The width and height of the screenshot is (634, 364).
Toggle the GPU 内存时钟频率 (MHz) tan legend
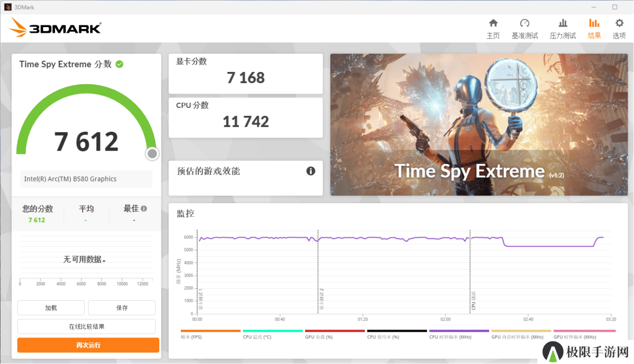521,334
